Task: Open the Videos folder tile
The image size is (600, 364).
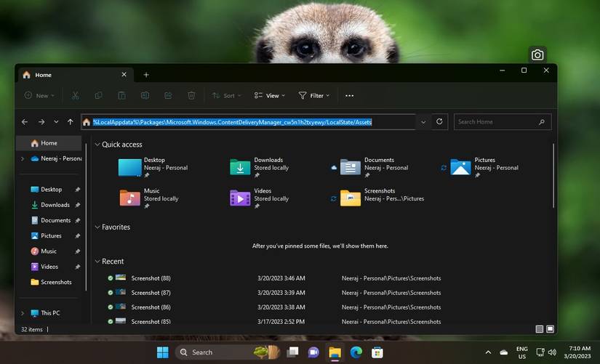Action: pyautogui.click(x=240, y=198)
